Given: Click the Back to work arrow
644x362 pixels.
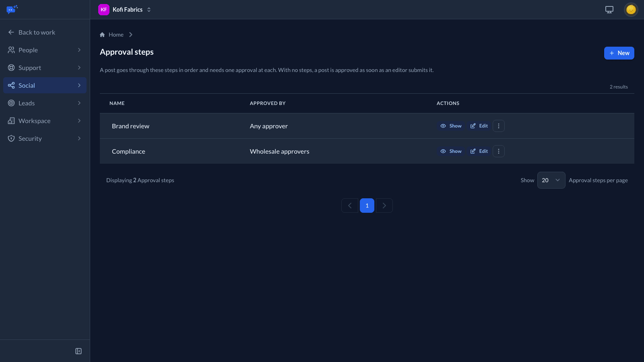Looking at the screenshot, I should pyautogui.click(x=11, y=32).
